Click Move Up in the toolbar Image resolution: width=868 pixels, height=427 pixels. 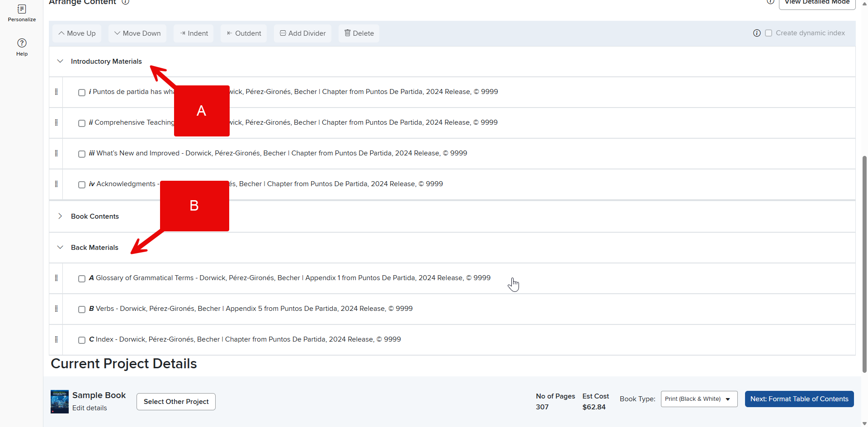coord(77,33)
